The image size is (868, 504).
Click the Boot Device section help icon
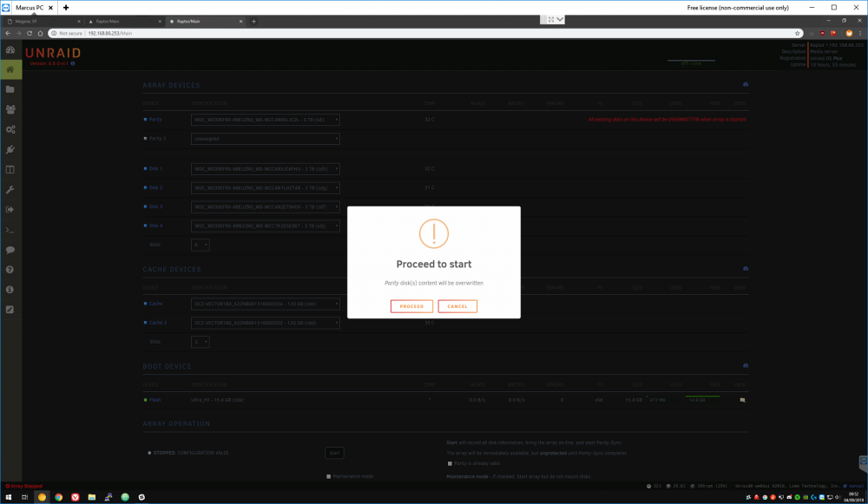point(746,366)
